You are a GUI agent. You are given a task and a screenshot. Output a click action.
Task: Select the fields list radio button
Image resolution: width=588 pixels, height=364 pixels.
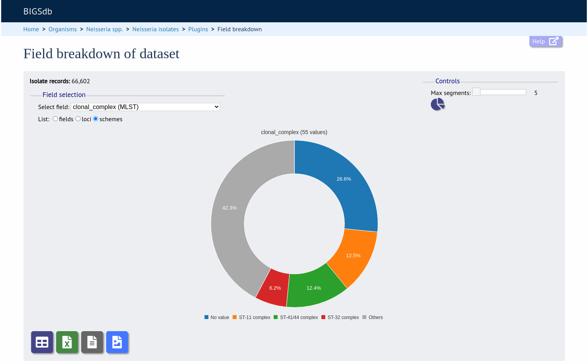click(55, 119)
